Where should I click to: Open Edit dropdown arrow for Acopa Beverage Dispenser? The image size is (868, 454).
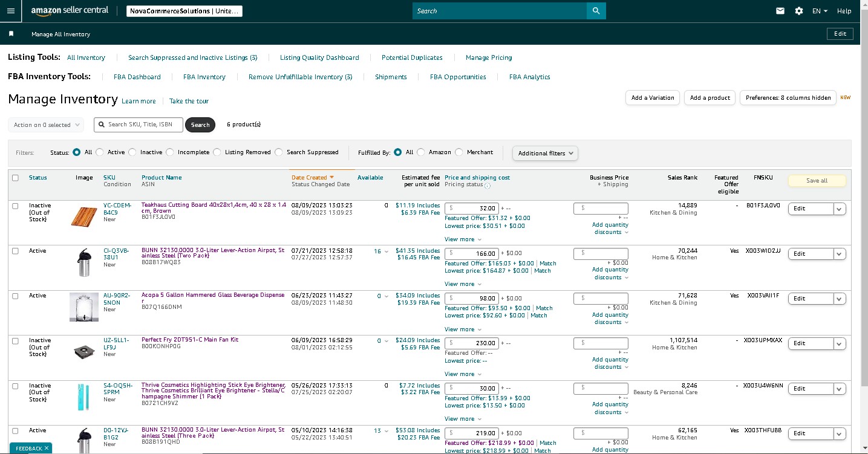(x=840, y=299)
